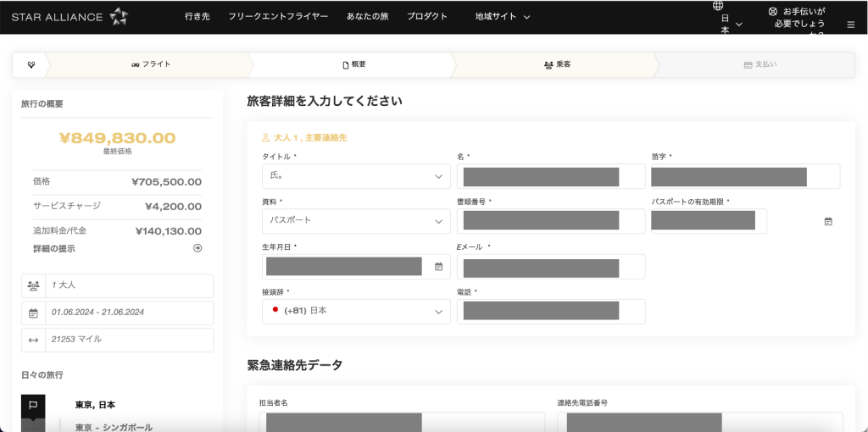This screenshot has height=432, width=868.
Task: Go to the 概要 step tab
Action: coord(353,64)
